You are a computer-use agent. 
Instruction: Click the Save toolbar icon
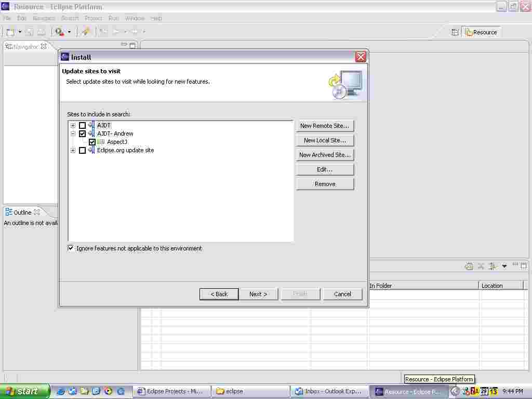[30, 32]
